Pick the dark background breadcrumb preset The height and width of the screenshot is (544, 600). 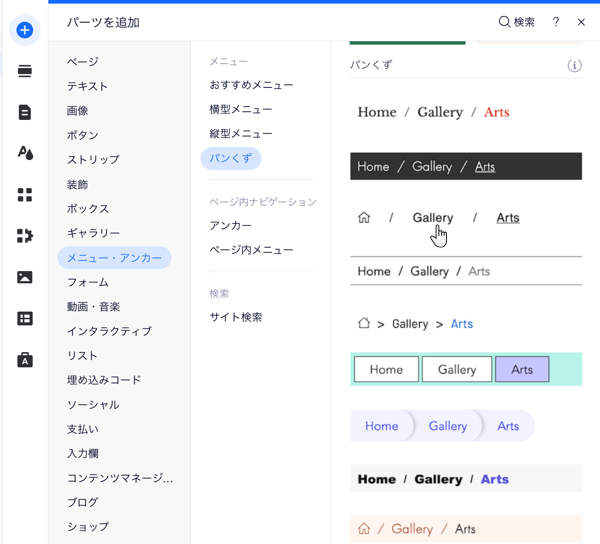[466, 166]
